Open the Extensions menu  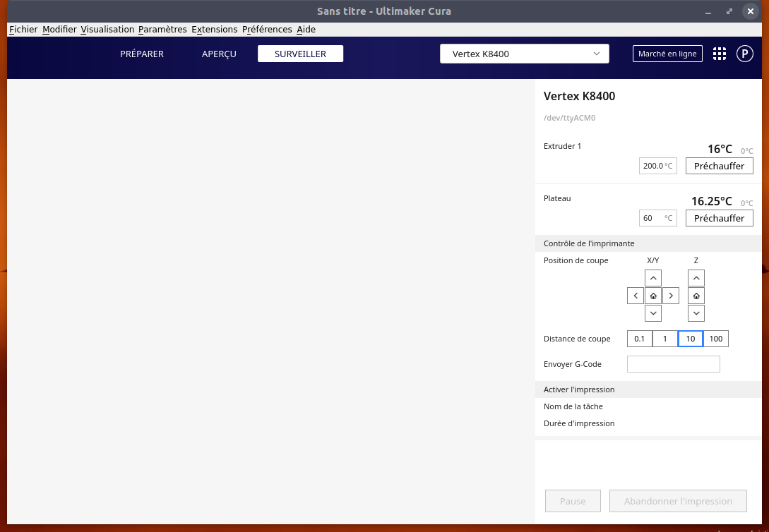pyautogui.click(x=215, y=30)
